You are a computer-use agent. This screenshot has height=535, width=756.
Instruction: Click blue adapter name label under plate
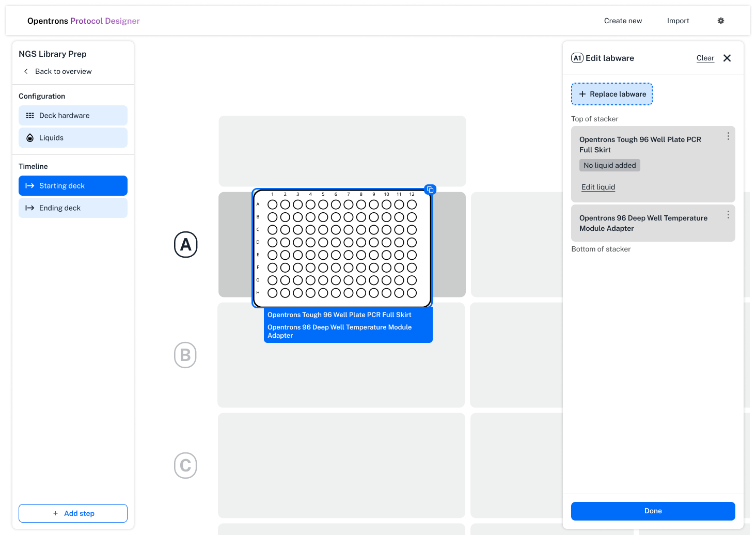pyautogui.click(x=339, y=331)
